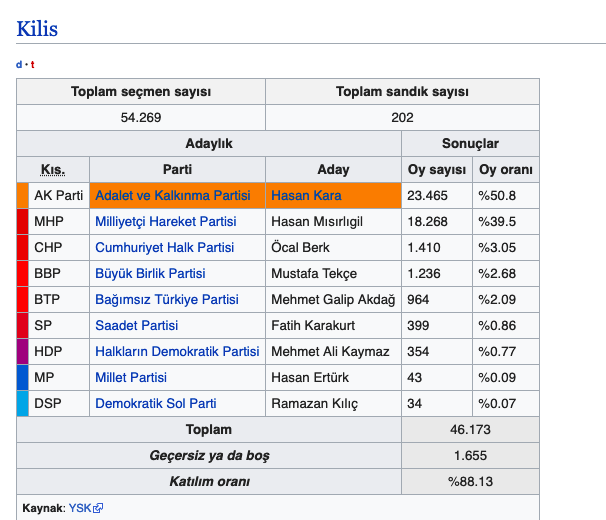Image resolution: width=606 pixels, height=520 pixels.
Task: Click the light blue DSP color cell
Action: pyautogui.click(x=22, y=403)
